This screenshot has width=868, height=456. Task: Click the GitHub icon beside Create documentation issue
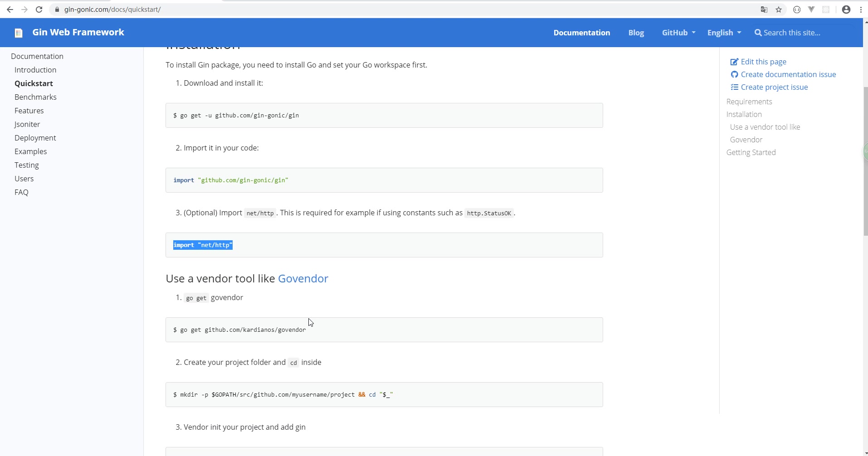pyautogui.click(x=734, y=74)
